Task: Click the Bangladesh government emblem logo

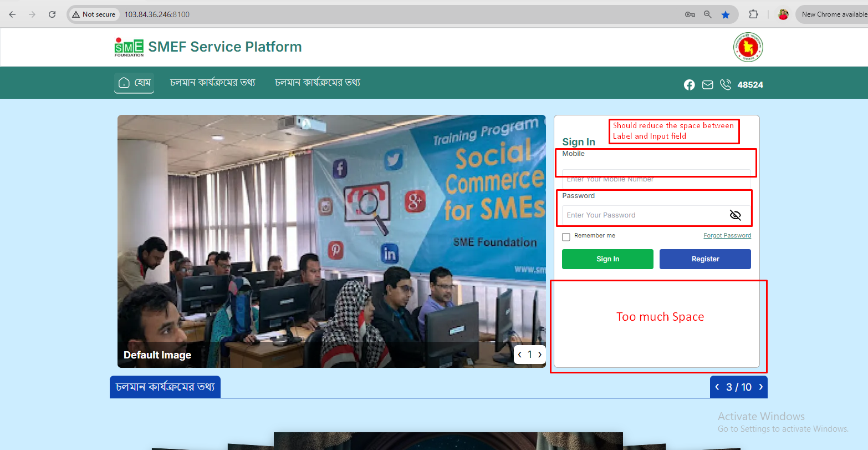Action: (x=748, y=47)
